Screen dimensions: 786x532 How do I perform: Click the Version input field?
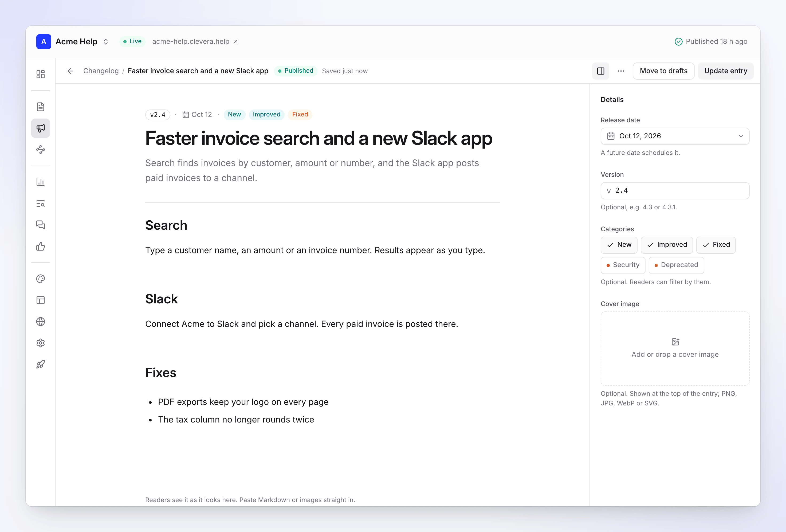675,191
